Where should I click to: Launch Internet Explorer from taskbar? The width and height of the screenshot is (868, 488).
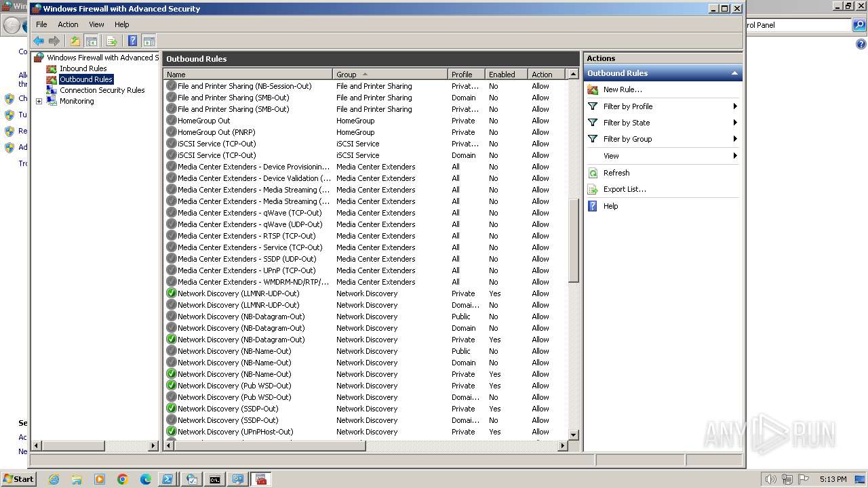pyautogui.click(x=54, y=479)
